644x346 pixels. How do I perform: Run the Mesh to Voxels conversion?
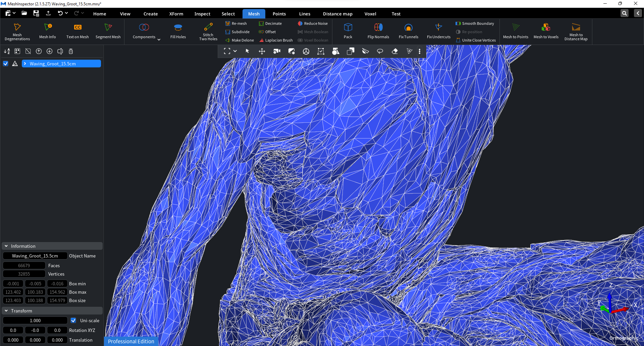click(x=546, y=32)
